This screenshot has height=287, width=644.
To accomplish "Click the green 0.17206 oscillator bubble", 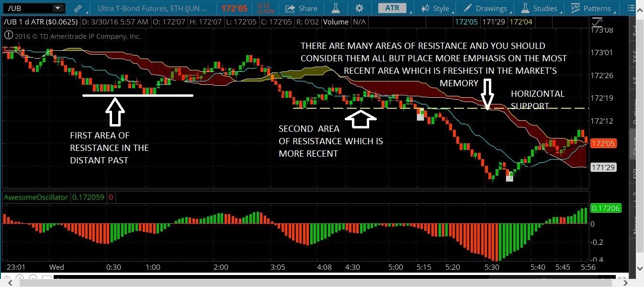I will (x=606, y=208).
